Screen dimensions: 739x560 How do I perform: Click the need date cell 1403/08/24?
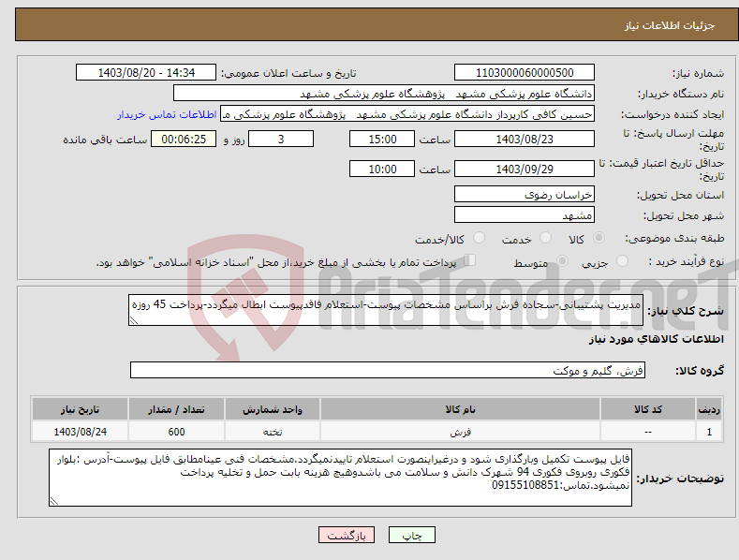(81, 432)
